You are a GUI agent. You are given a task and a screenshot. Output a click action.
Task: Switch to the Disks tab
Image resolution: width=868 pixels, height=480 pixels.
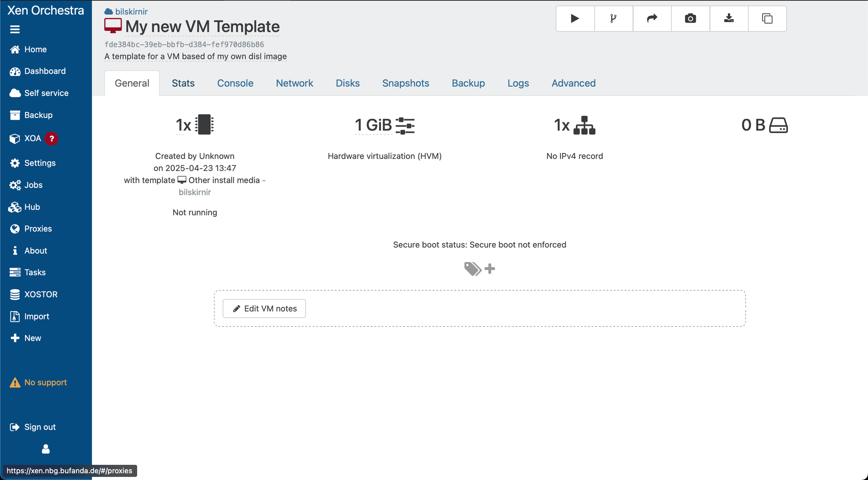click(348, 83)
